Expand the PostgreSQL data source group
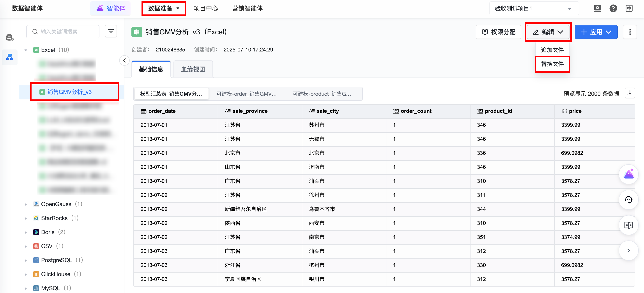This screenshot has height=293, width=644. [x=26, y=260]
